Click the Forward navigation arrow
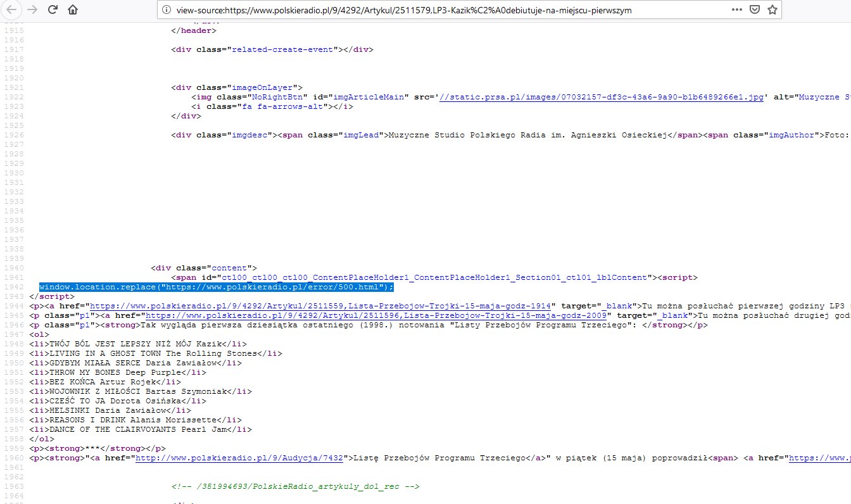Image resolution: width=851 pixels, height=504 pixels. (x=32, y=10)
